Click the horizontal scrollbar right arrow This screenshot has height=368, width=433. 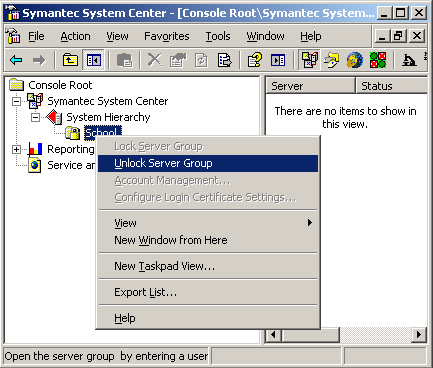(x=419, y=334)
